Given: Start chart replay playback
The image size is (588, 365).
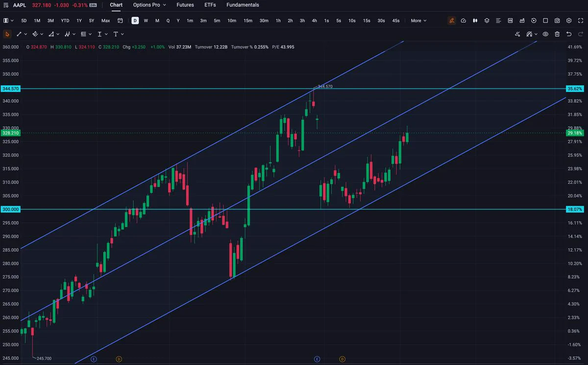Looking at the screenshot, I should tap(534, 21).
